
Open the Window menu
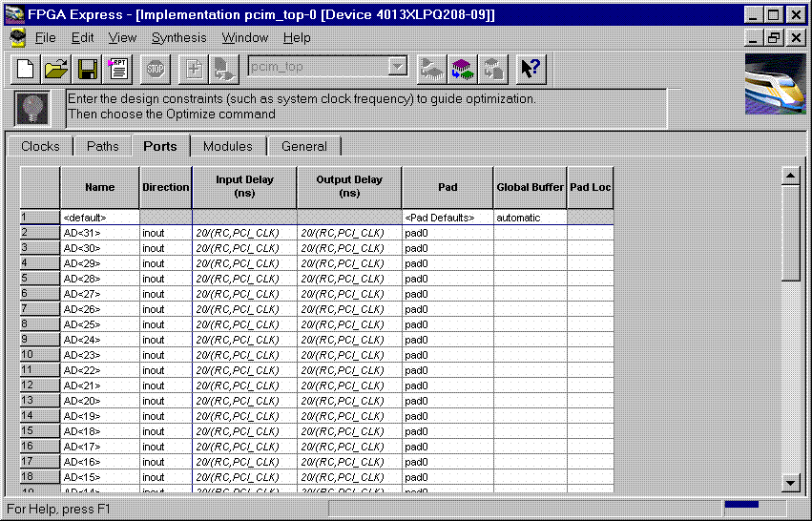coord(245,38)
